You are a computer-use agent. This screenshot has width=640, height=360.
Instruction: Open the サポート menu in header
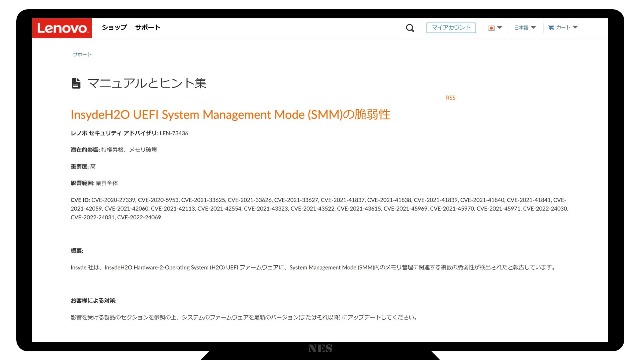coord(148,27)
